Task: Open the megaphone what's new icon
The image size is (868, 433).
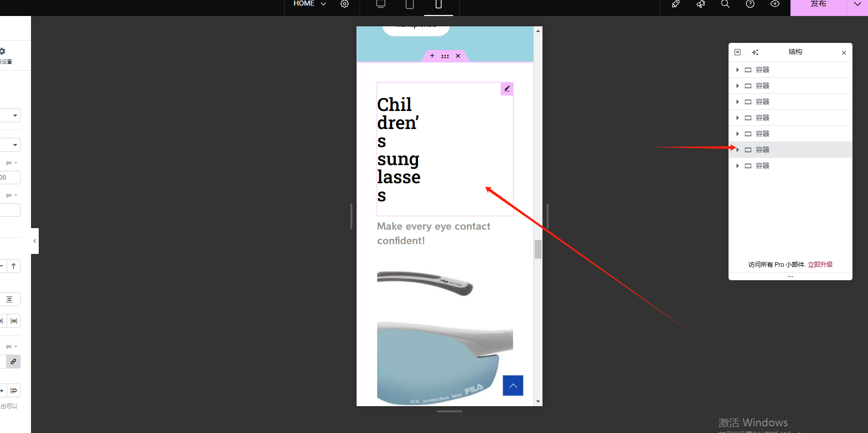Action: [x=701, y=4]
